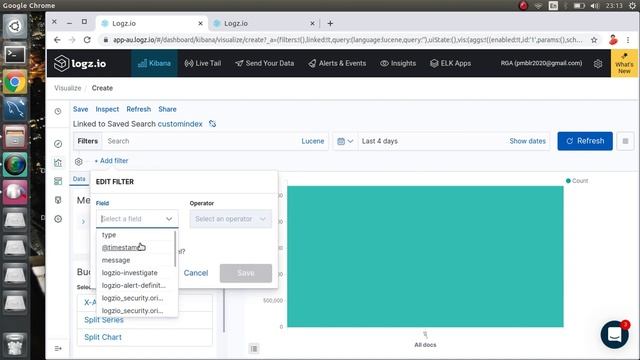Choose the logzio-alert-definit... field option
The image size is (640, 360).
(x=135, y=285)
